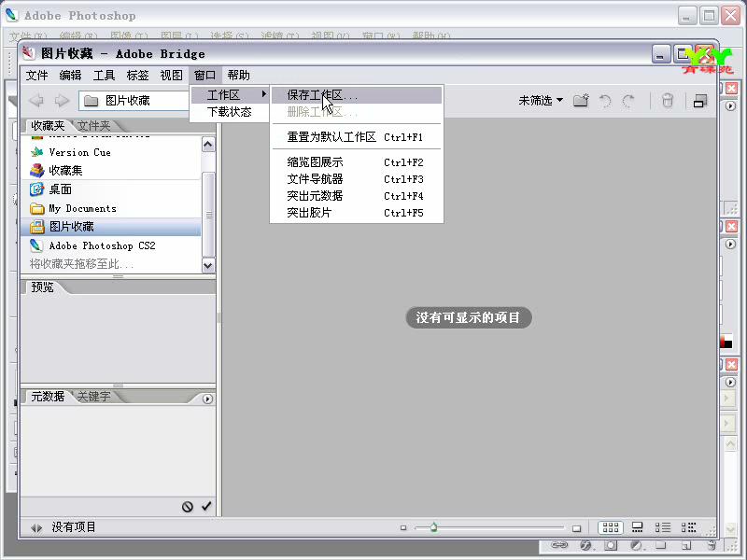Click the smallest thumbnail size icon
This screenshot has width=747, height=560.
[x=403, y=527]
